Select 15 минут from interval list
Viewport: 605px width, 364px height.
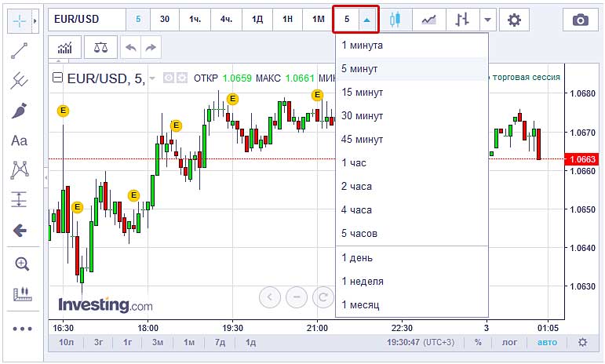point(362,93)
